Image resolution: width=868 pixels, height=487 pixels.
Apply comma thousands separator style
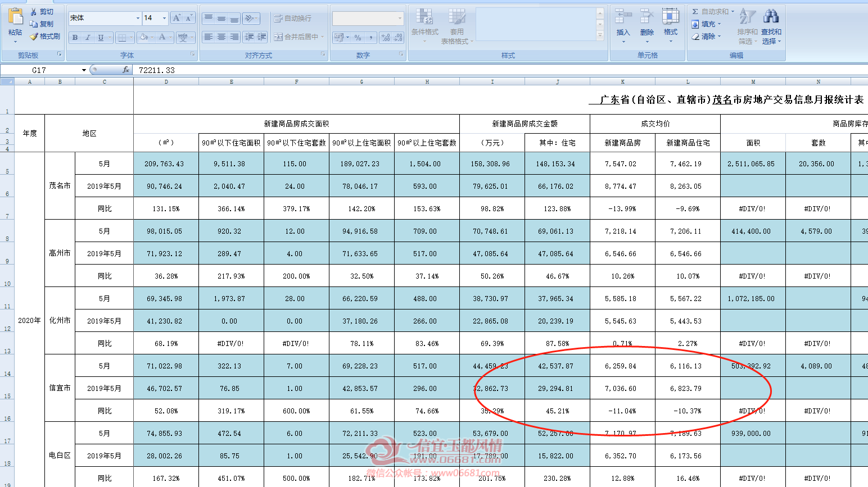371,38
